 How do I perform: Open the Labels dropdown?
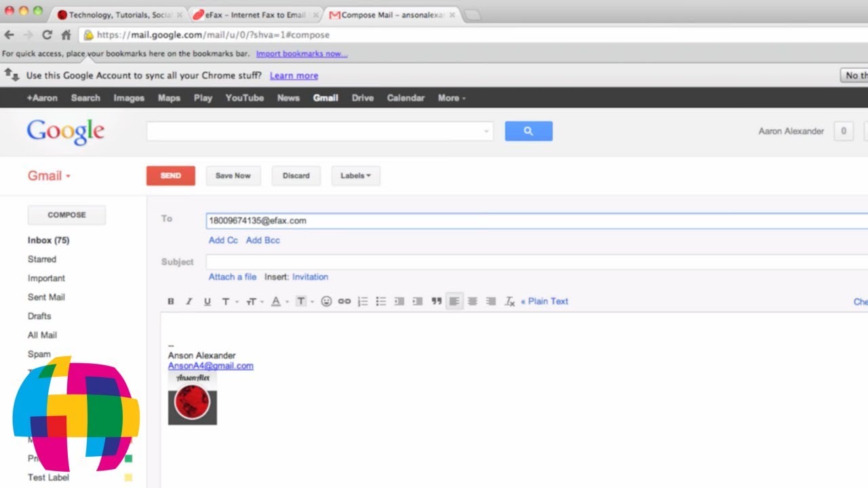tap(356, 176)
